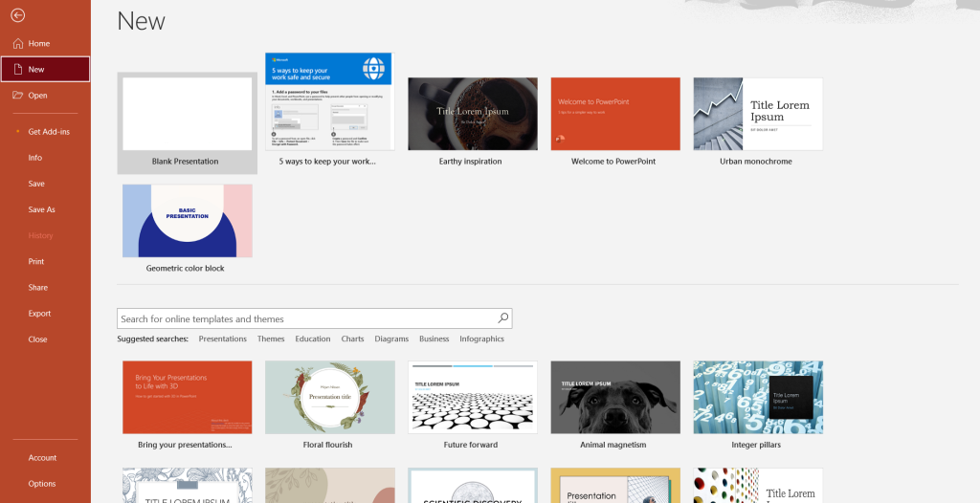Select the Urban monochrome template
This screenshot has width=980, height=503.
coord(758,114)
